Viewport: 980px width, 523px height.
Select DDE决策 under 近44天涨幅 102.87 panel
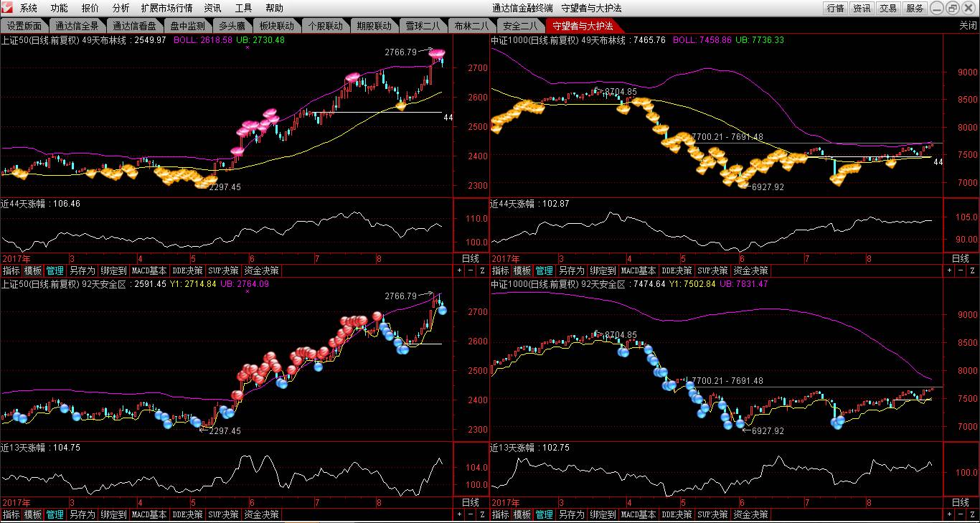click(x=677, y=270)
